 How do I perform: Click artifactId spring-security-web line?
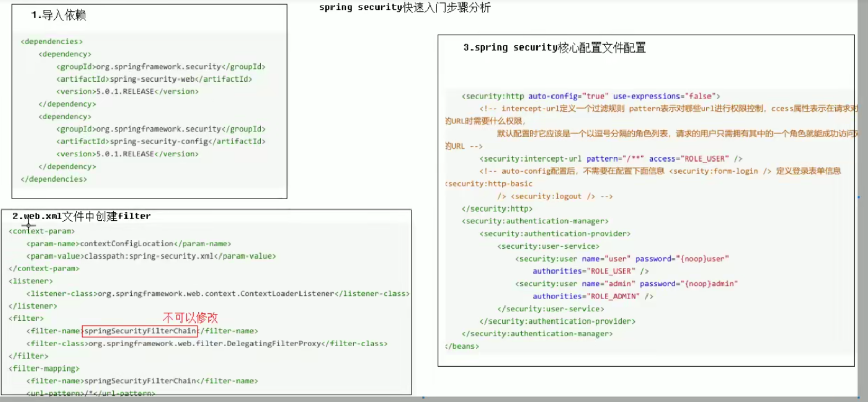tap(154, 79)
